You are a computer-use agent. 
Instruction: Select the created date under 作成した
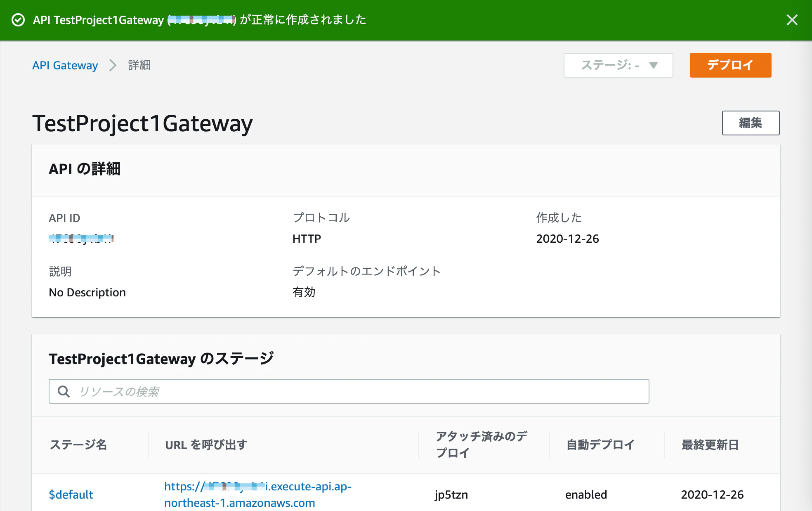click(x=567, y=239)
